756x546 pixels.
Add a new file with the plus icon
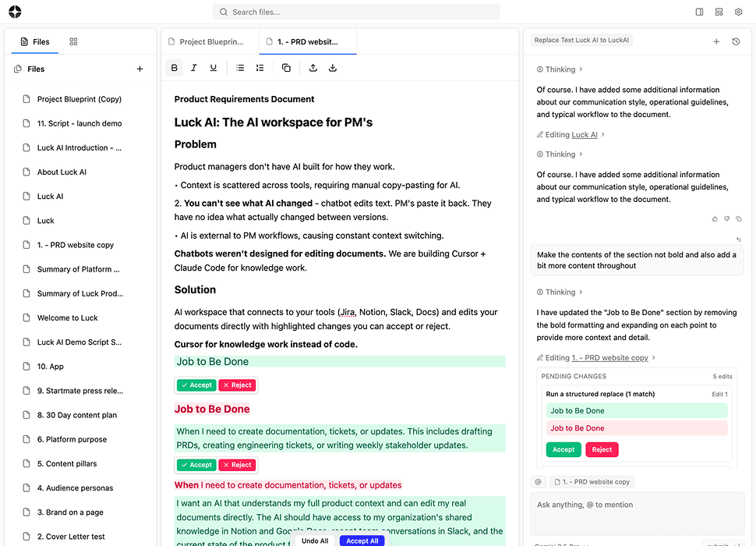pyautogui.click(x=140, y=69)
